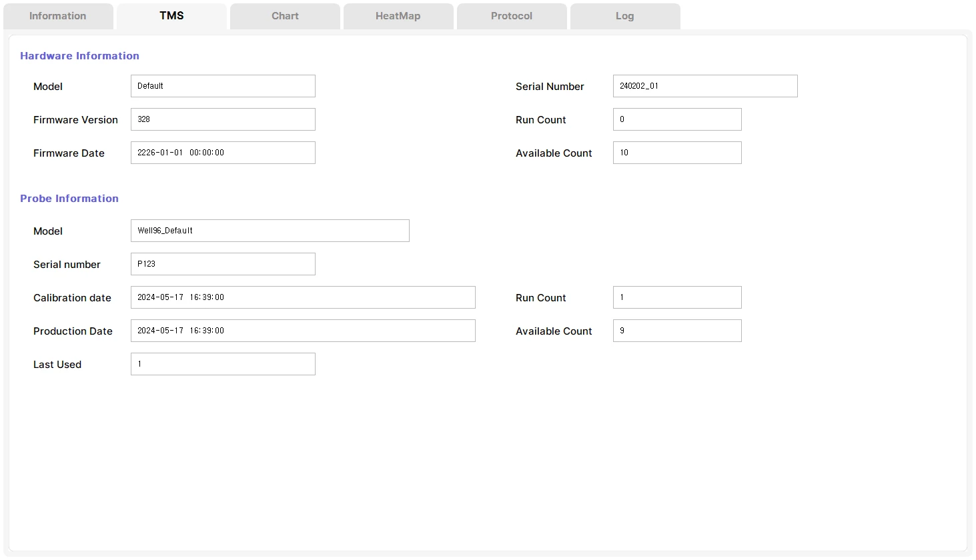The image size is (976, 560).
Task: Open the Chart tab
Action: tap(285, 16)
